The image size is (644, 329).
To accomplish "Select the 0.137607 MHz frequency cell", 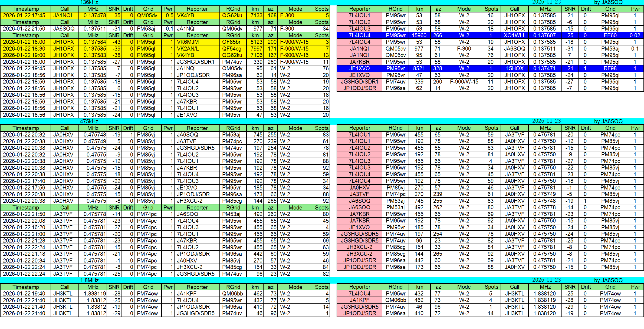I will click(545, 35).
